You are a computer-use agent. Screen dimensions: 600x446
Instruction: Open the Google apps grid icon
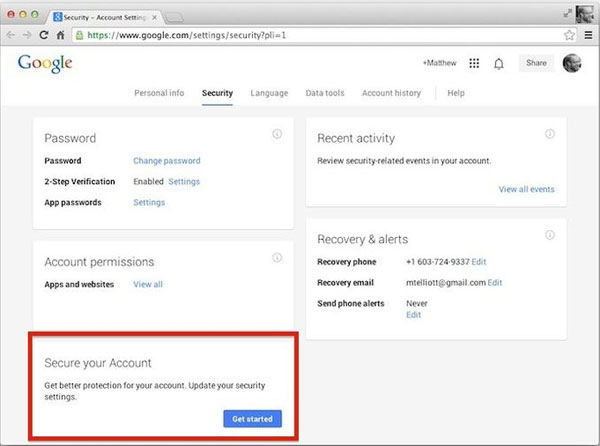(x=474, y=63)
